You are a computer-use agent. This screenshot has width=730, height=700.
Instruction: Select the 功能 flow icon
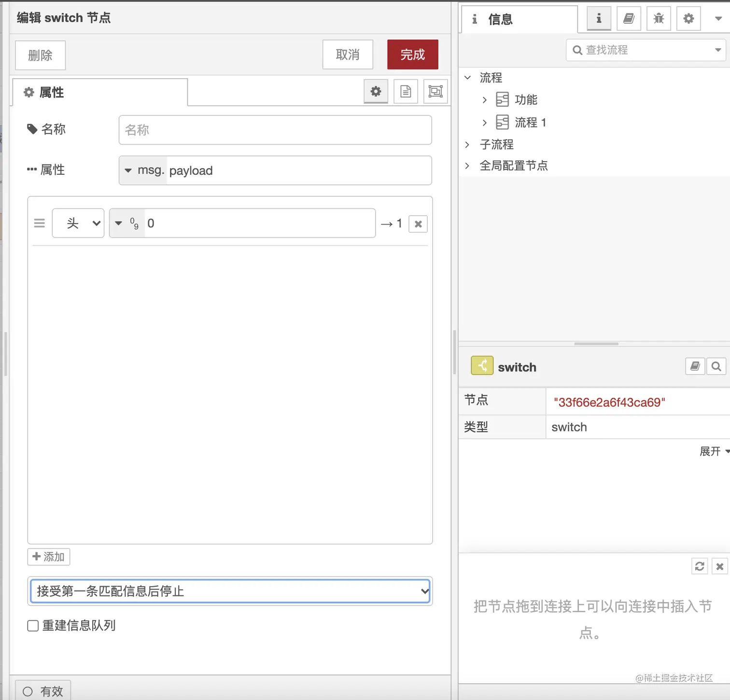pos(503,99)
